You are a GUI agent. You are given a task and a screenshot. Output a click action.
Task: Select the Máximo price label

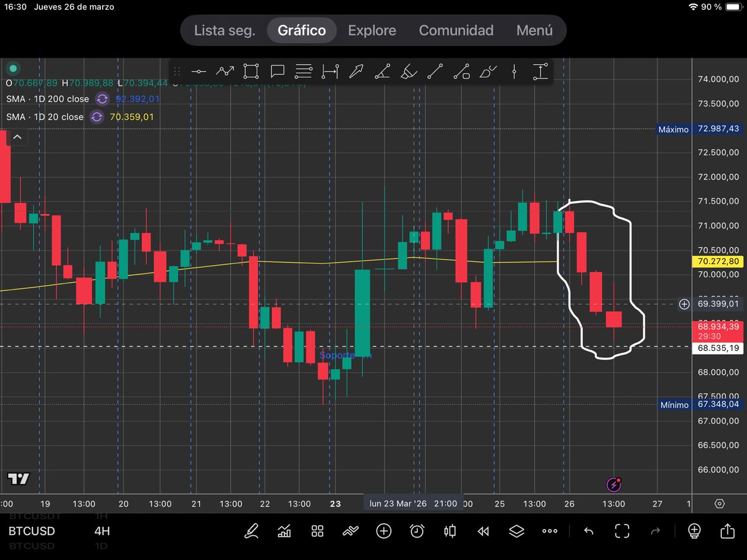point(675,129)
